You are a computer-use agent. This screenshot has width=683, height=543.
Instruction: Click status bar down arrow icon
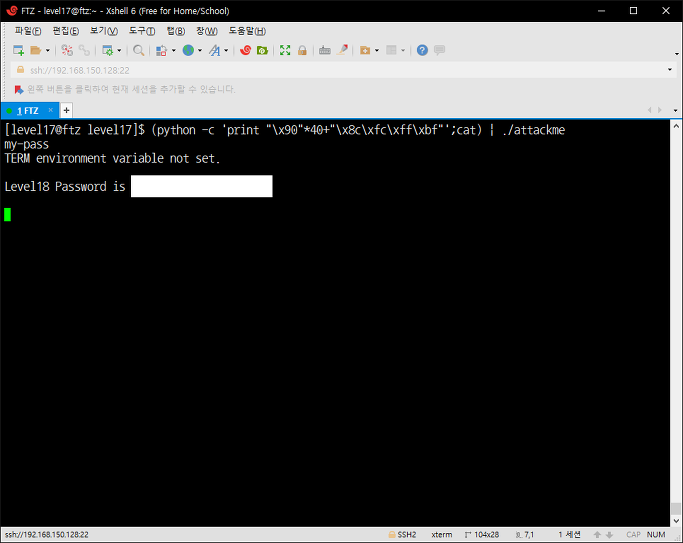point(609,535)
